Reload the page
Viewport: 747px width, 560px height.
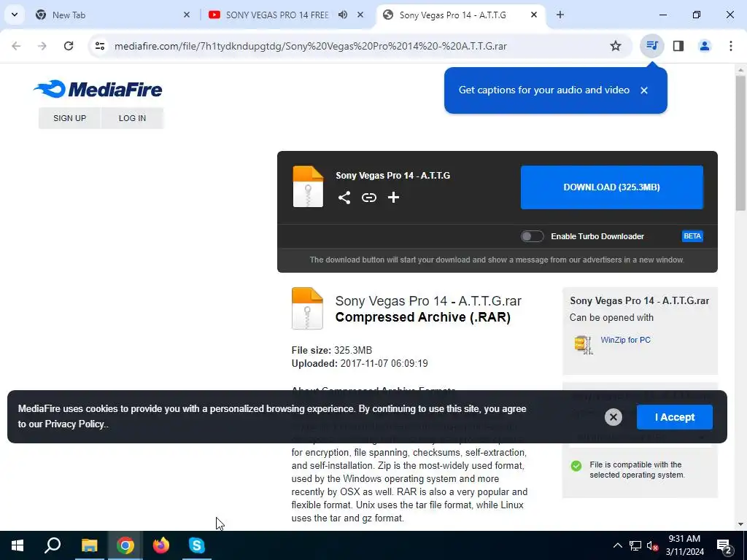coord(69,46)
